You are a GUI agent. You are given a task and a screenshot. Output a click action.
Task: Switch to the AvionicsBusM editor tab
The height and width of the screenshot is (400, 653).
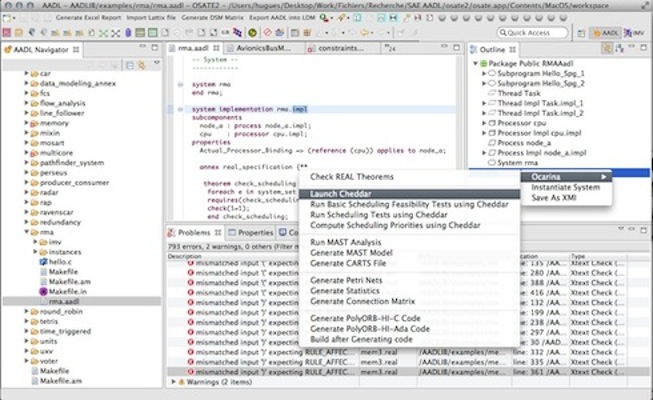(265, 48)
